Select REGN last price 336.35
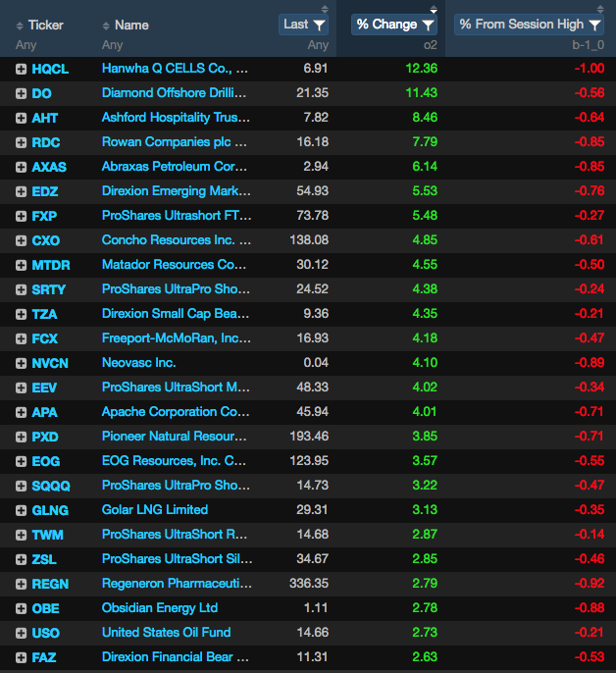 click(x=309, y=584)
